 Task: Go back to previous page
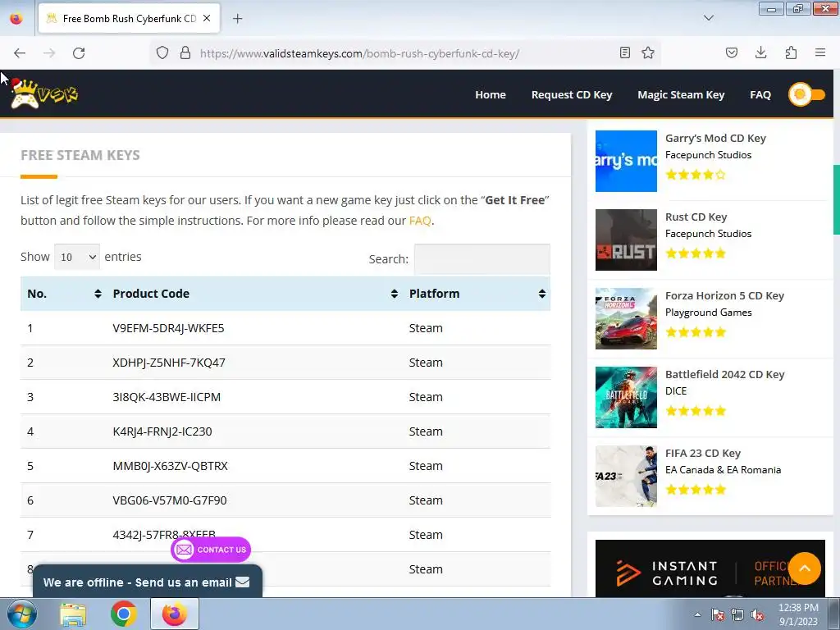[20, 53]
